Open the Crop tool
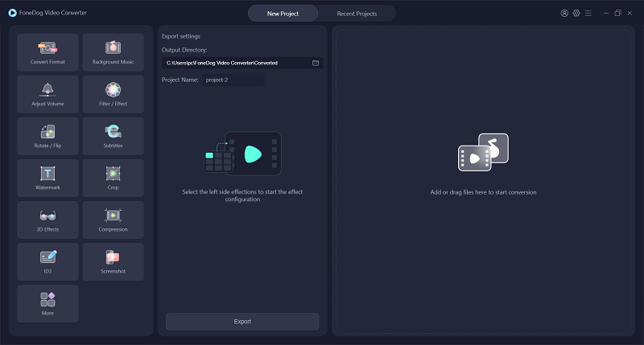Screen dimensions: 644x345 pyautogui.click(x=113, y=178)
